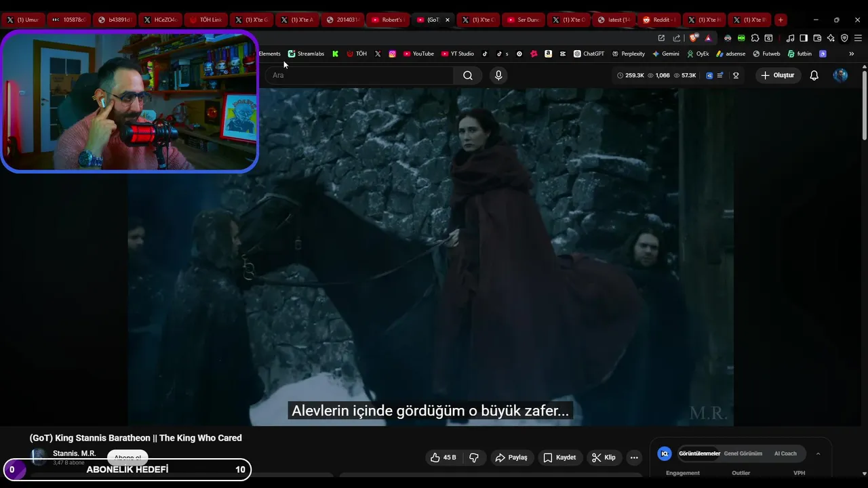This screenshot has height=488, width=868.
Task: Open the futbin bookmark
Action: 800,54
